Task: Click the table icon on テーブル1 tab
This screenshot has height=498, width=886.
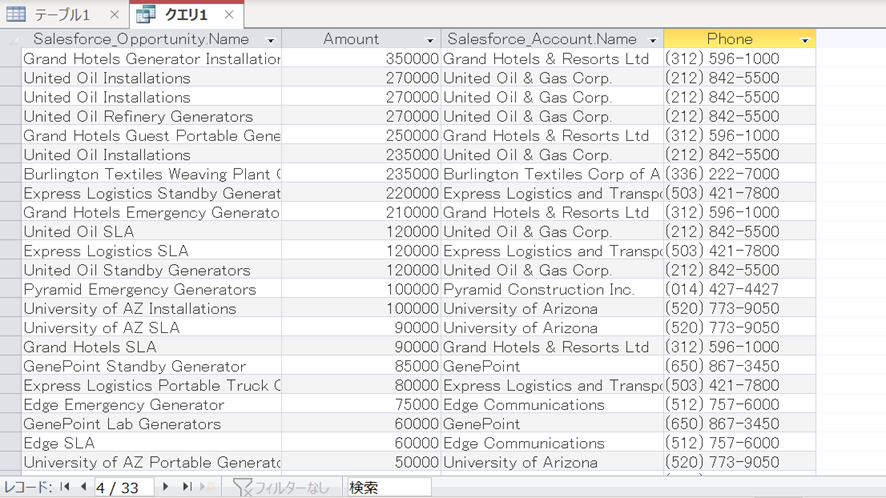Action: 16,14
